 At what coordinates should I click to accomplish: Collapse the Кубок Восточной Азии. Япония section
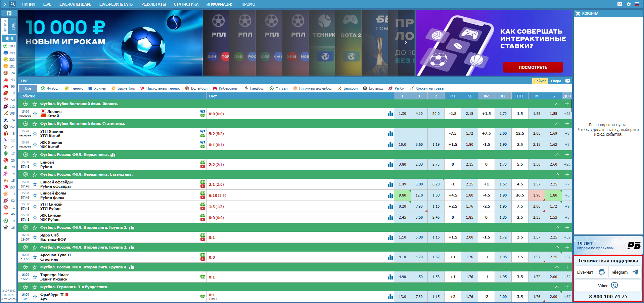coord(557,104)
